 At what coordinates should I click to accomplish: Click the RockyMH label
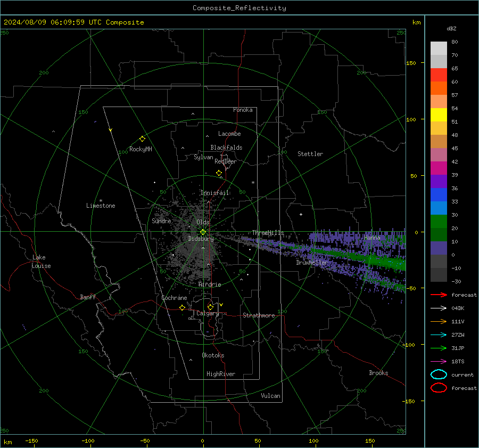coord(141,149)
